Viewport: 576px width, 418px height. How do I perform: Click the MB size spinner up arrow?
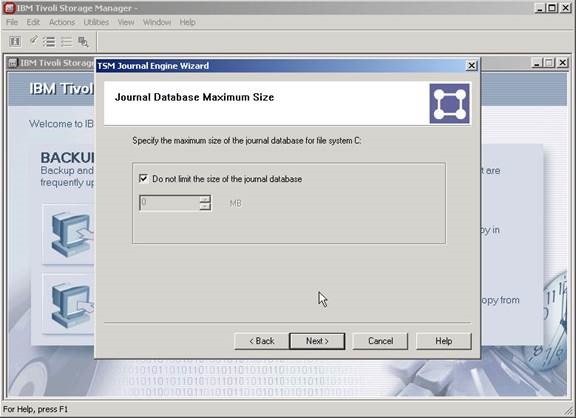(205, 199)
